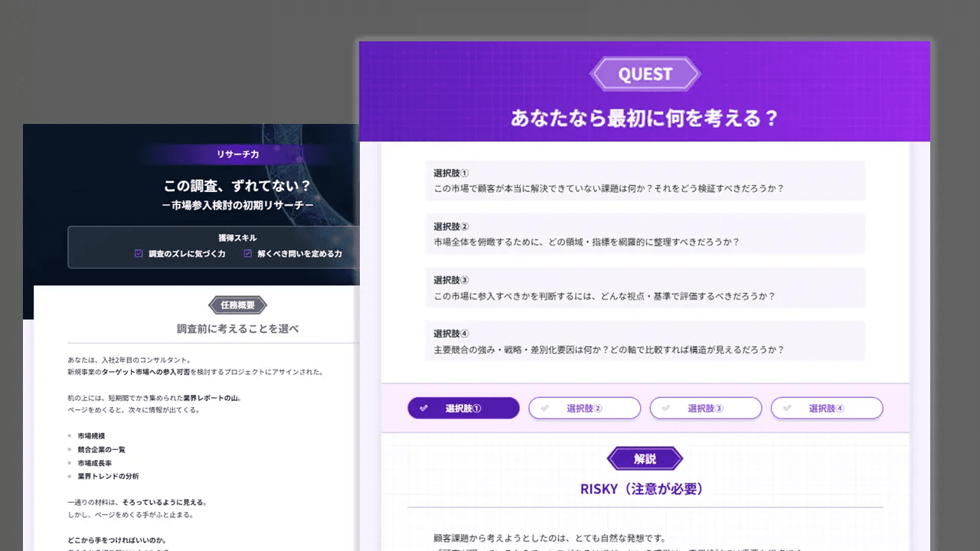
Task: Click subtitle 市場参入検討の初期リサーチ
Action: point(237,205)
